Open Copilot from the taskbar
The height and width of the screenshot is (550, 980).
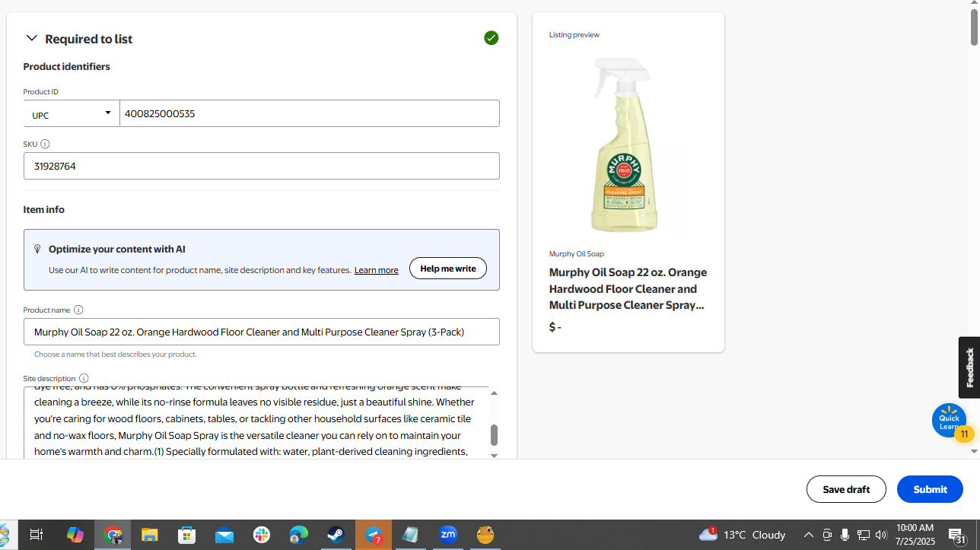[x=75, y=535]
